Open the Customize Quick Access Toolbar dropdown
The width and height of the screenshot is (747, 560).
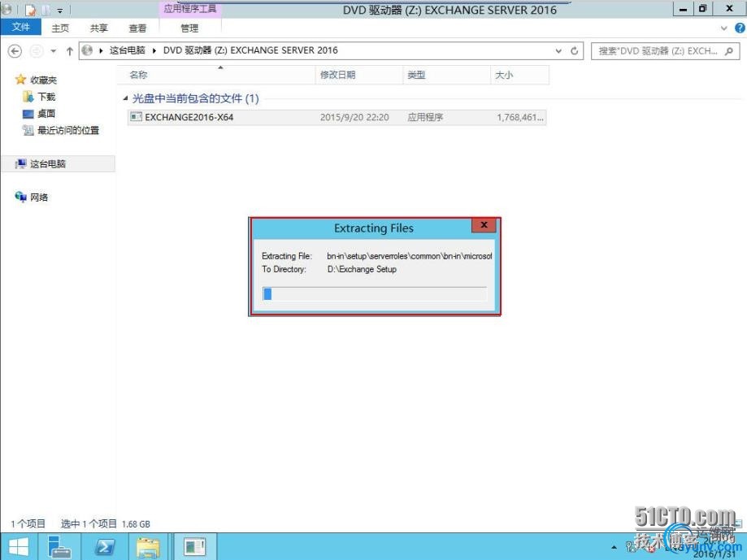pos(60,10)
